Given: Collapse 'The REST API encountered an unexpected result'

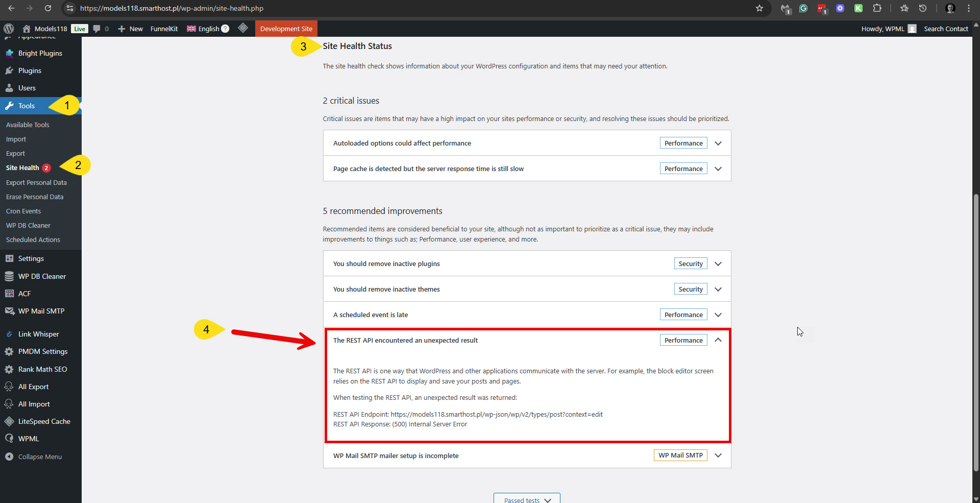Looking at the screenshot, I should (527, 340).
